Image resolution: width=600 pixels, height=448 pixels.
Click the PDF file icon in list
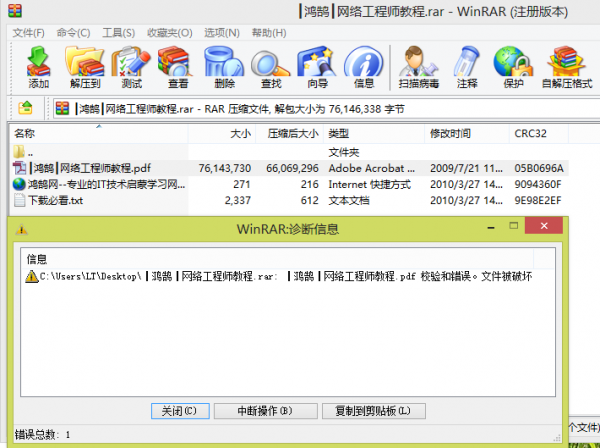[20, 168]
